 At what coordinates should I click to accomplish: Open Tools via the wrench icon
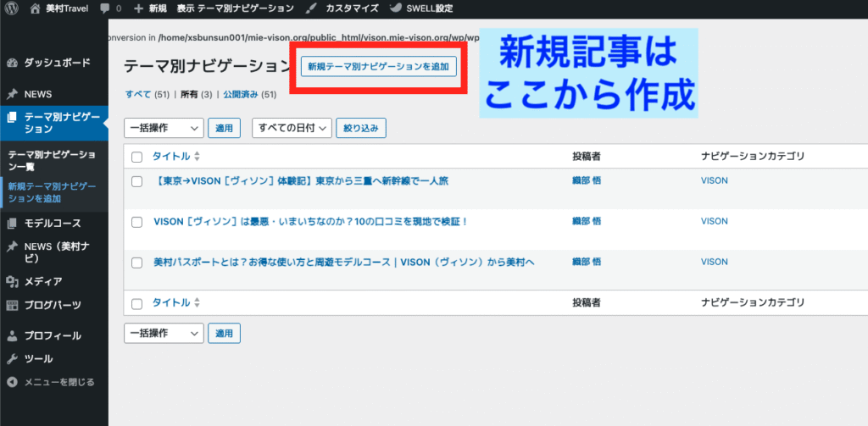(x=12, y=358)
